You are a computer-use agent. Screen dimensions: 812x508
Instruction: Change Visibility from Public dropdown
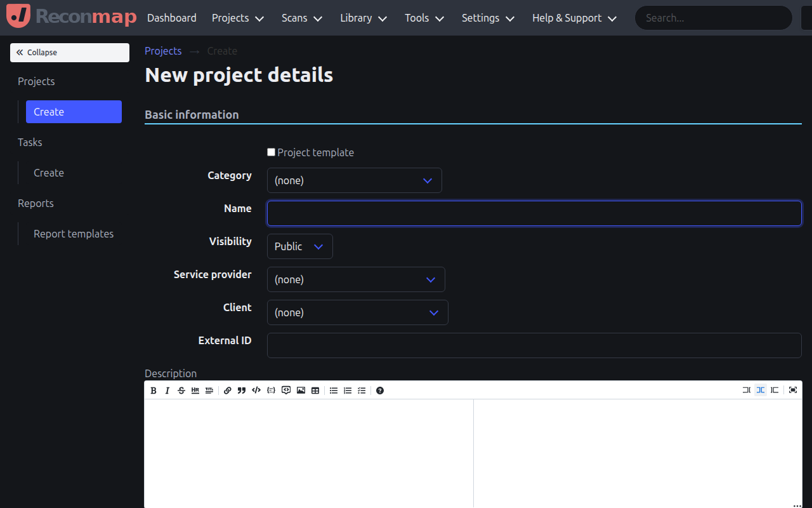299,246
